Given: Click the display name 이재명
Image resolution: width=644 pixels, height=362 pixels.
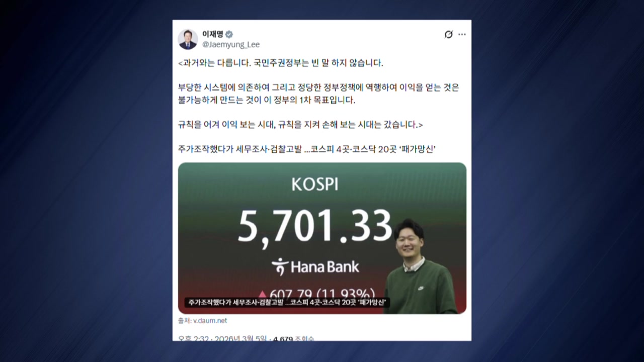Looking at the screenshot, I should tap(213, 34).
